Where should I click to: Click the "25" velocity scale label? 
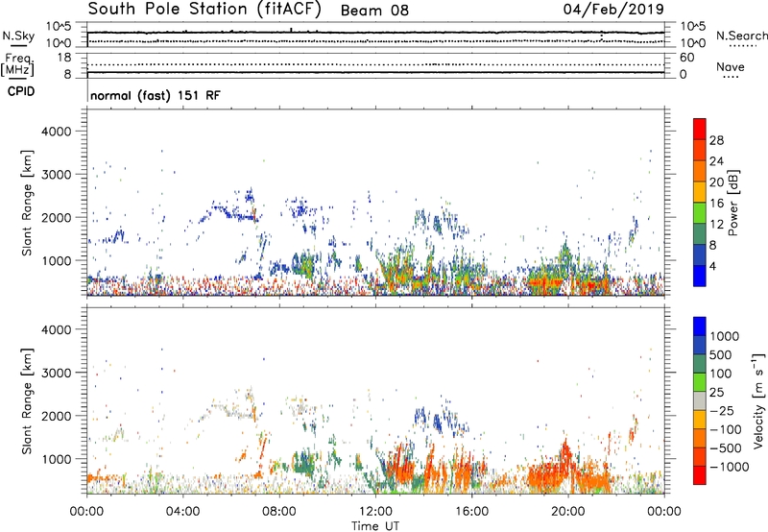coord(716,392)
